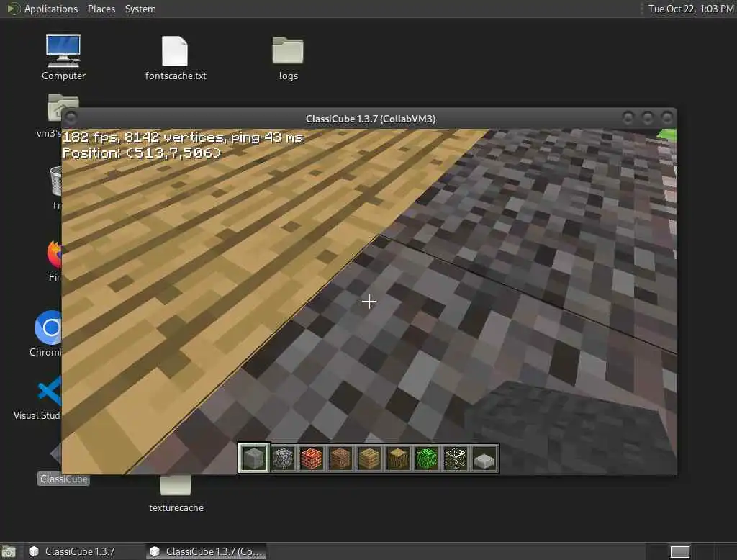Click the Trash desktop icon
737x560 pixels.
pyautogui.click(x=55, y=181)
